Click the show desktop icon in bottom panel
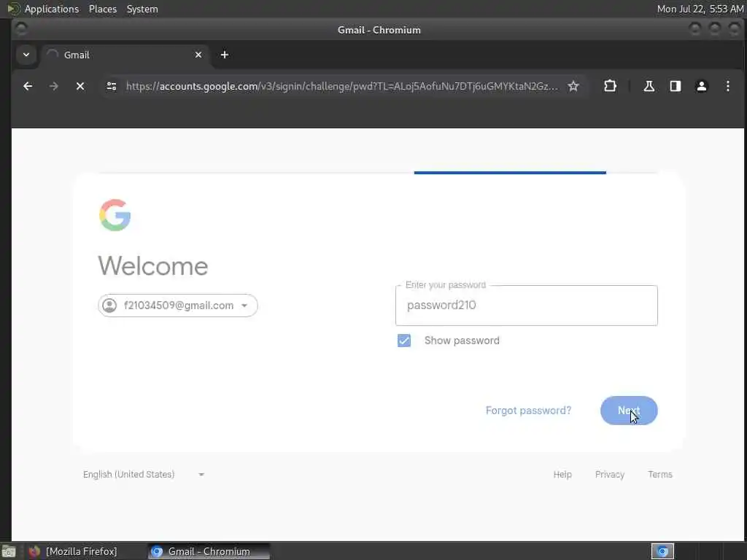Viewport: 747px width, 560px height. tap(9, 552)
